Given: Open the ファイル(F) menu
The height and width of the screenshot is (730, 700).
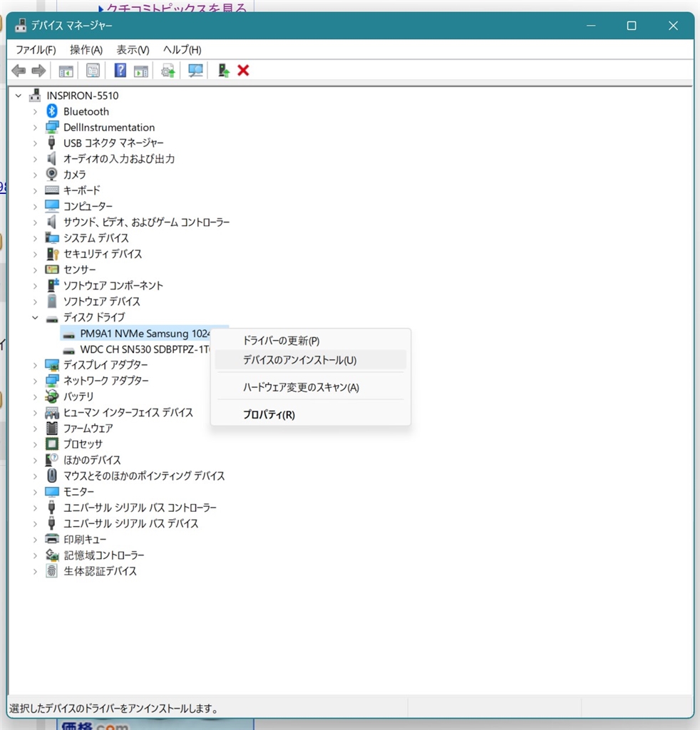Looking at the screenshot, I should [x=36, y=50].
